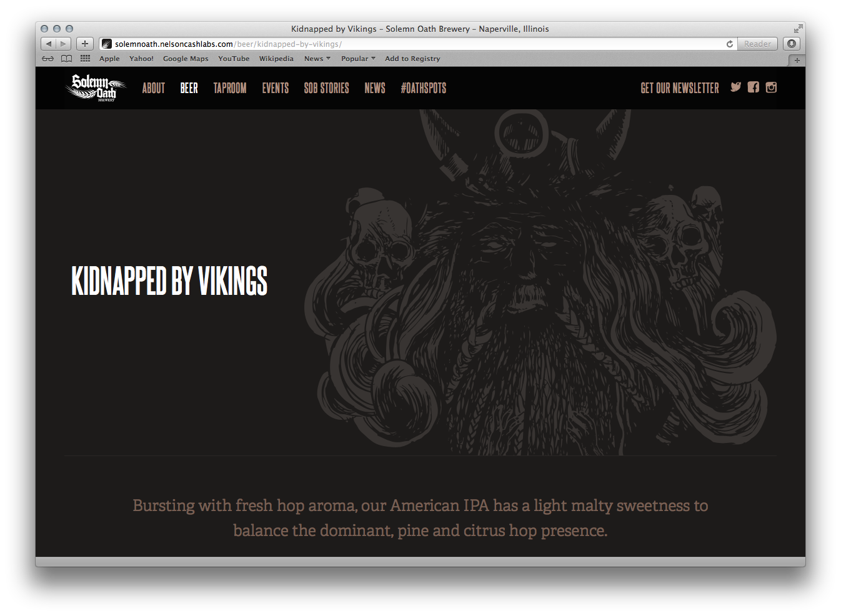Click the window title text

pyautogui.click(x=420, y=29)
